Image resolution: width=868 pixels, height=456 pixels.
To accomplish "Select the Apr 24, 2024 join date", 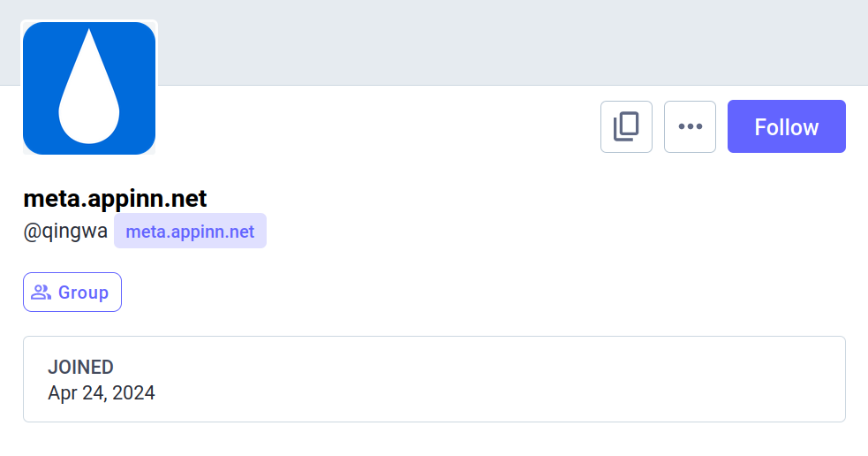I will pyautogui.click(x=102, y=393).
